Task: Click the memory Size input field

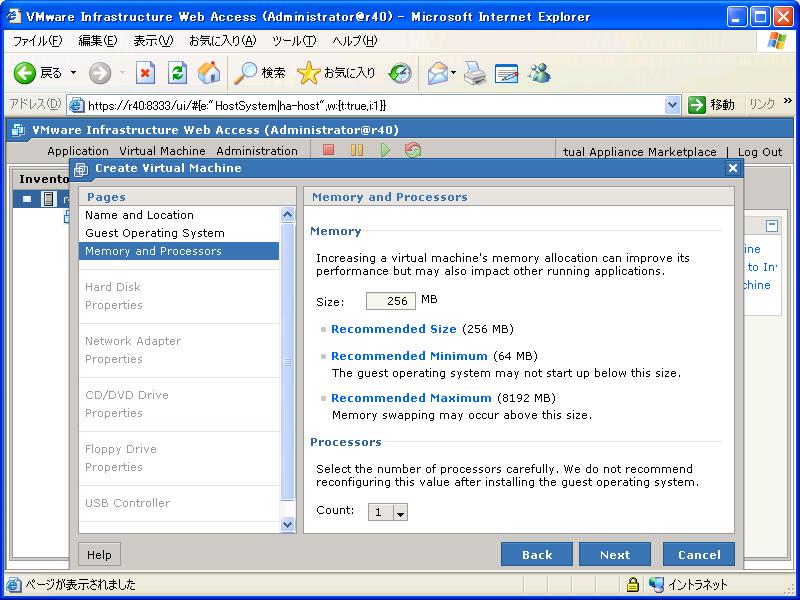Action: (391, 301)
